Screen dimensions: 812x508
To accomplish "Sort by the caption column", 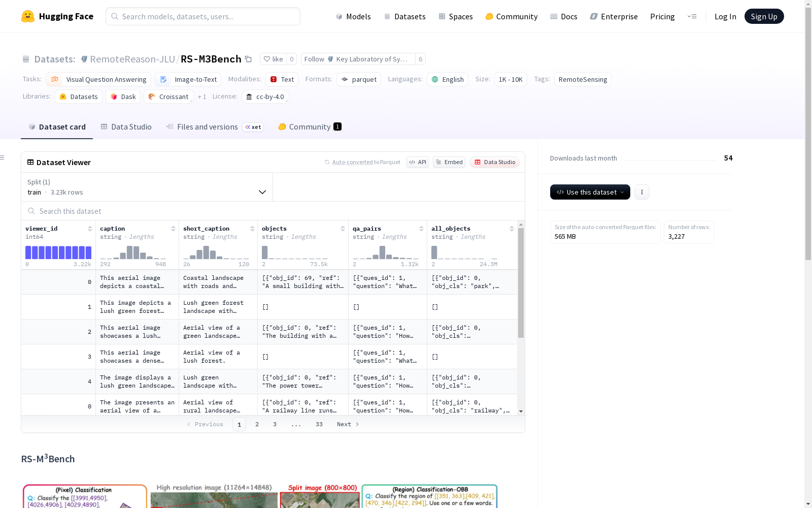I will point(173,229).
